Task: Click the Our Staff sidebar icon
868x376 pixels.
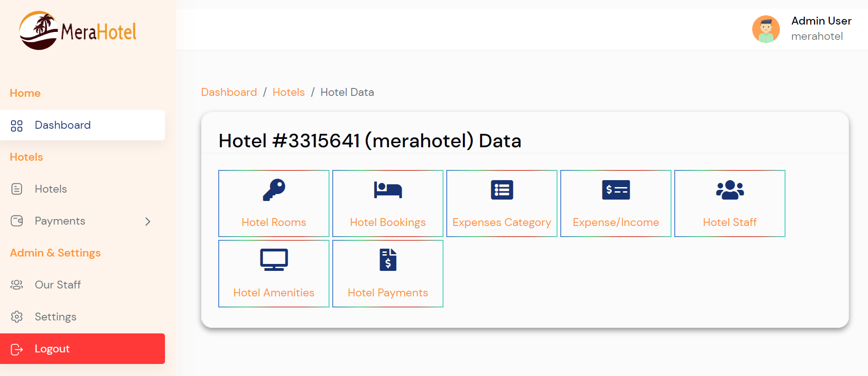Action: pos(17,285)
